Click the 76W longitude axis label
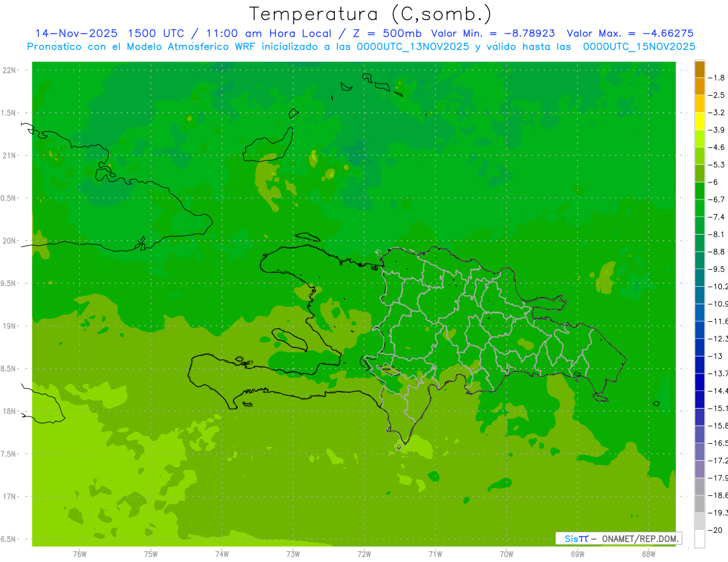The image size is (728, 562). (x=79, y=554)
